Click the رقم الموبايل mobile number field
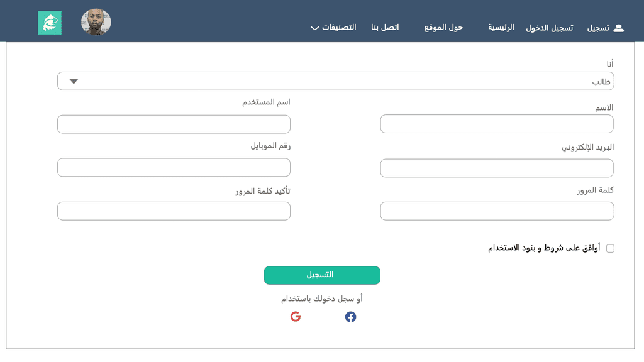Screen dimensions: 644x362 [x=174, y=167]
